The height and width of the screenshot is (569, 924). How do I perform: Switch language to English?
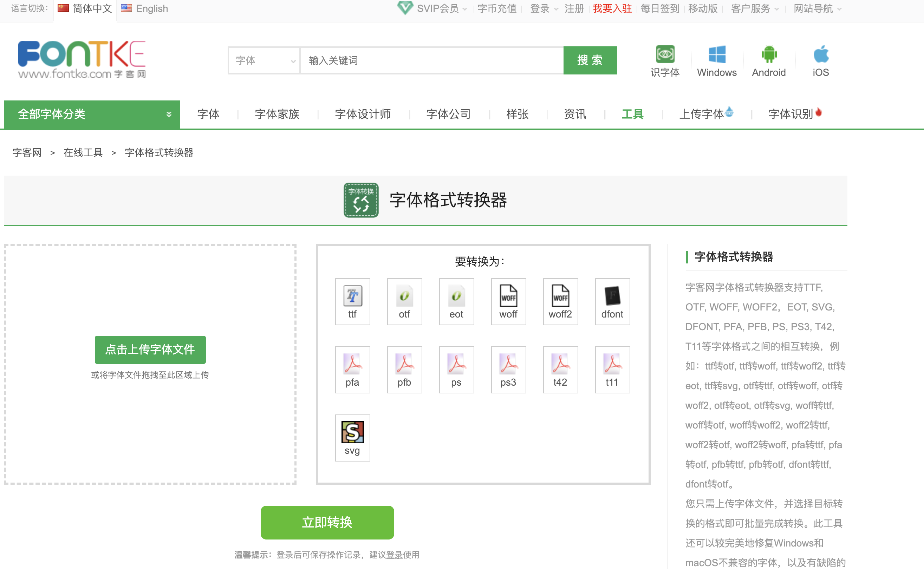click(x=145, y=8)
